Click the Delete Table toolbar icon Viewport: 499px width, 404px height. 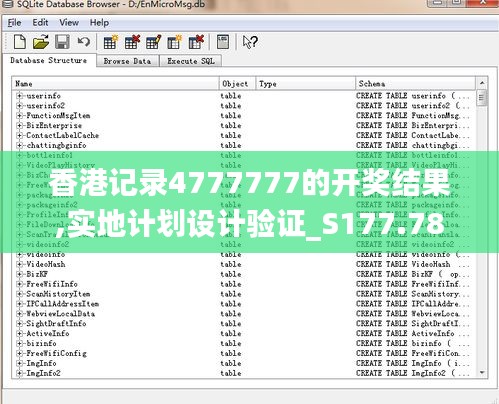[x=132, y=42]
